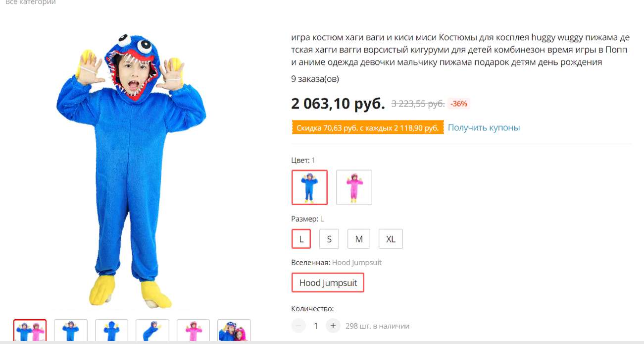644x344 pixels.
Task: Increase quantity with the plus button
Action: pos(333,326)
